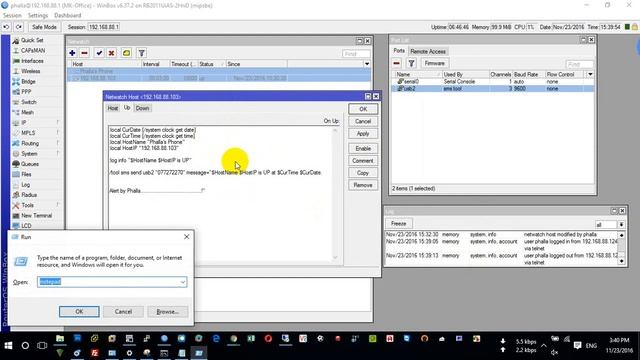640x360 pixels.
Task: Add comment with yellow note icon in Netwatch
Action: point(127,53)
